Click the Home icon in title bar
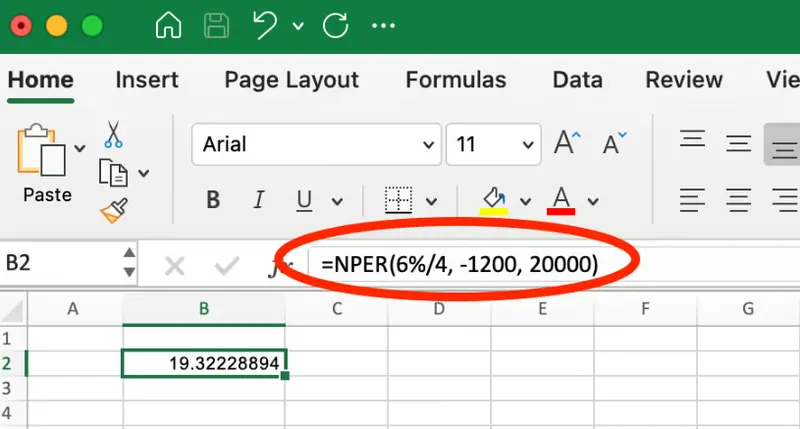Viewport: 800px width, 429px height. coord(168,26)
